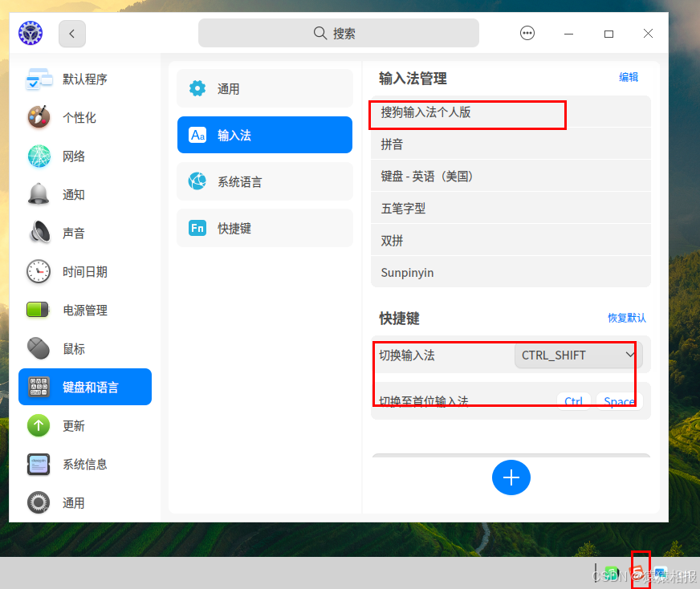Screen dimensions: 700x589
Task: Click the blue plus add button
Action: (x=511, y=477)
